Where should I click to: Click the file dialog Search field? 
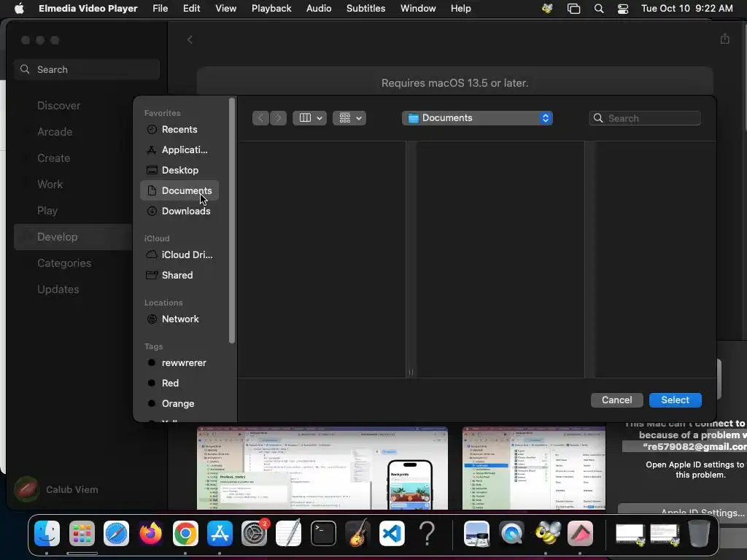tap(645, 118)
